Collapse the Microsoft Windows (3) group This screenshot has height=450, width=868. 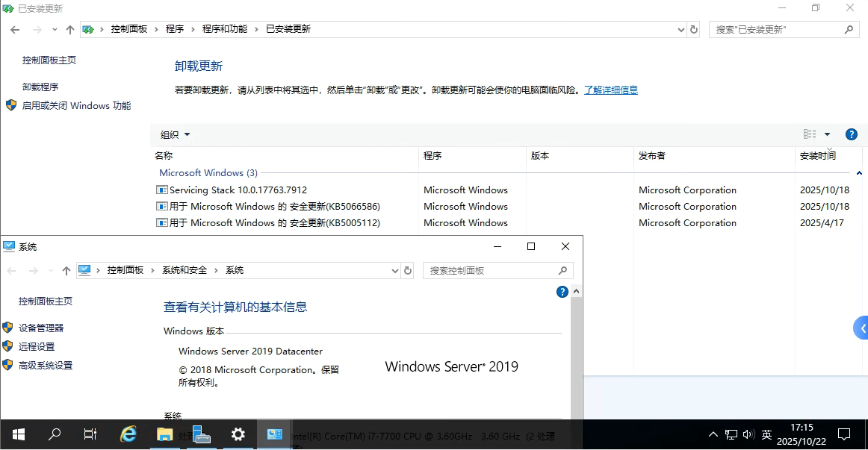859,173
